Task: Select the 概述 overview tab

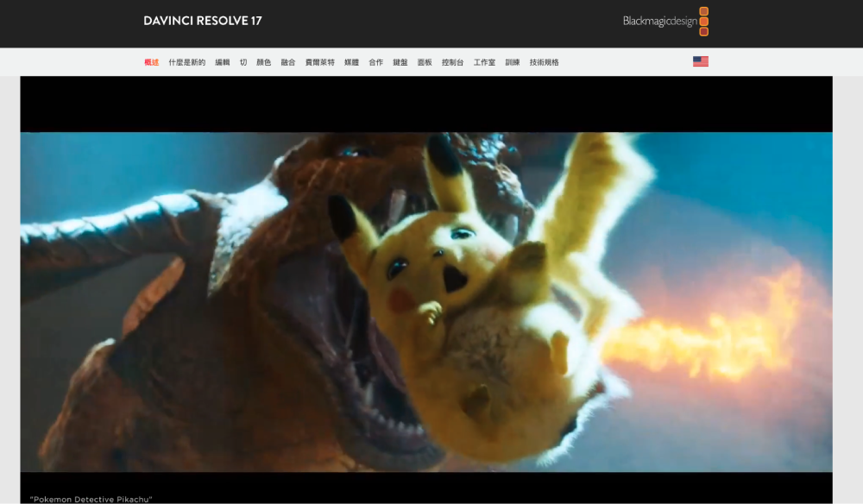Action: [x=151, y=62]
